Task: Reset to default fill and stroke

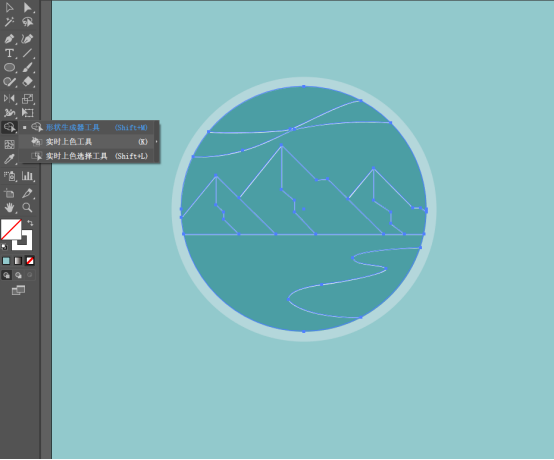Action: point(4,247)
